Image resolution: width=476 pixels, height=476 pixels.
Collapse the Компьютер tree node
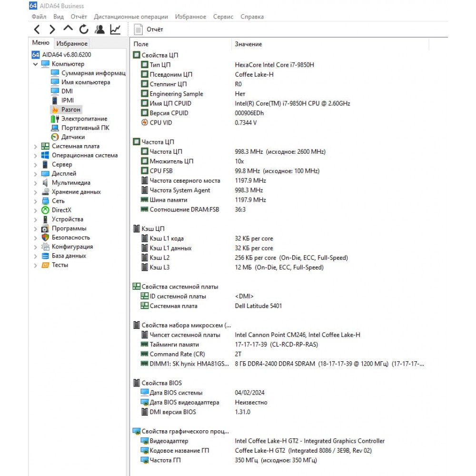[35, 64]
